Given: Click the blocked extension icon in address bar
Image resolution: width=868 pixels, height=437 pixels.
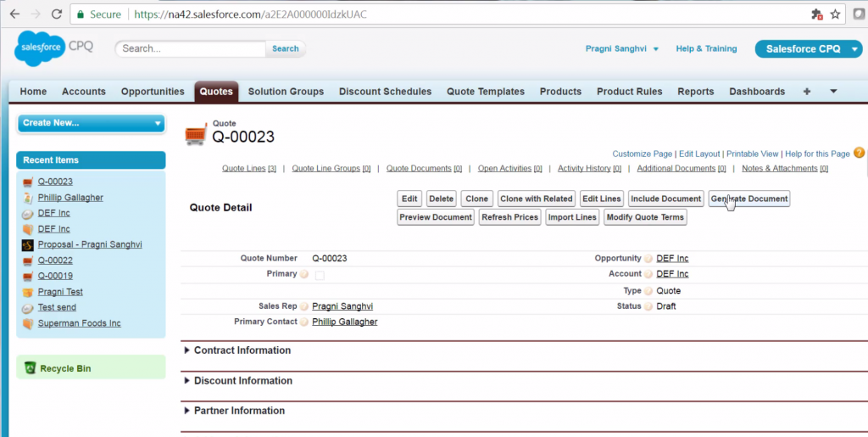Looking at the screenshot, I should (x=817, y=14).
